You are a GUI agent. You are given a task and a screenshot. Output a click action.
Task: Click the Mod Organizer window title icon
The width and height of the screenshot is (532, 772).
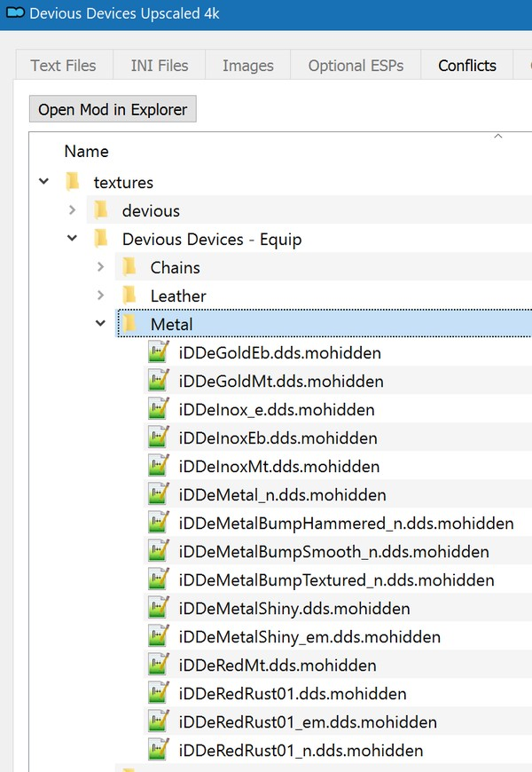[x=15, y=13]
